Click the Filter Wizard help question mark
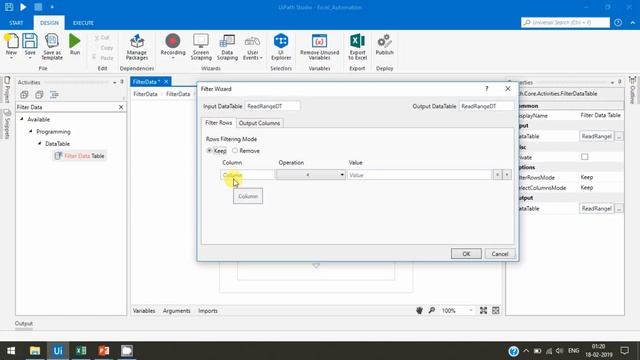The image size is (640, 360). point(487,89)
